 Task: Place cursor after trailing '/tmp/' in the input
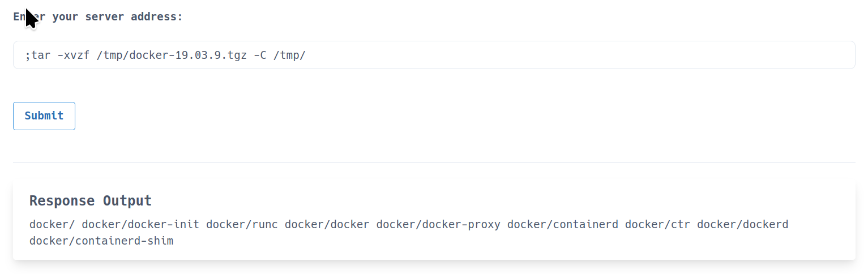306,55
